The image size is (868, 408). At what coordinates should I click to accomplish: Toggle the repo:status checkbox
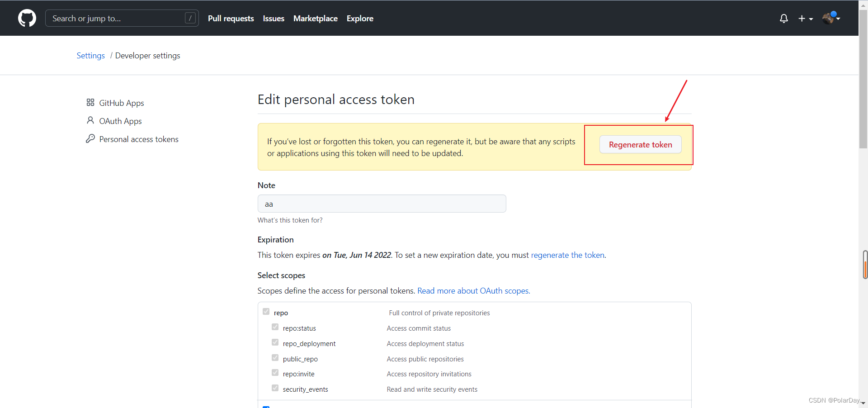275,327
